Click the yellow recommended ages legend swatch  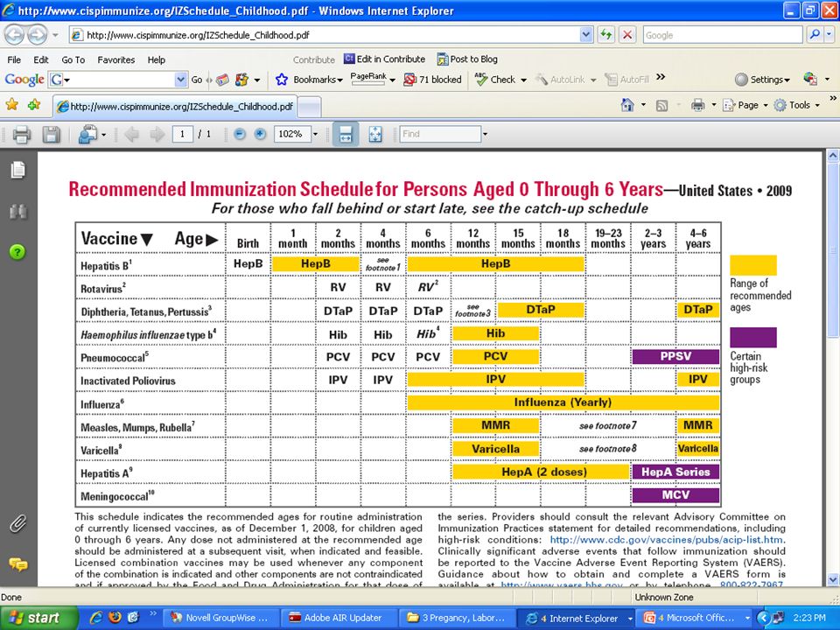coord(752,265)
